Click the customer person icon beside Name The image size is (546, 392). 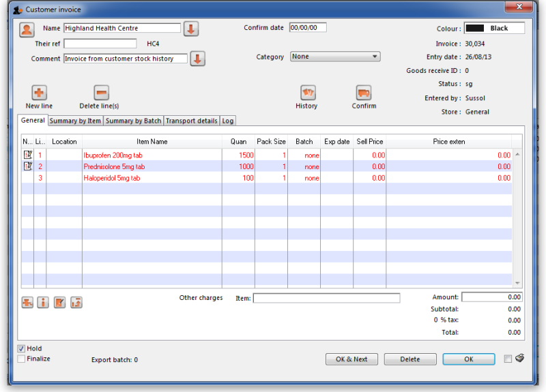point(27,29)
